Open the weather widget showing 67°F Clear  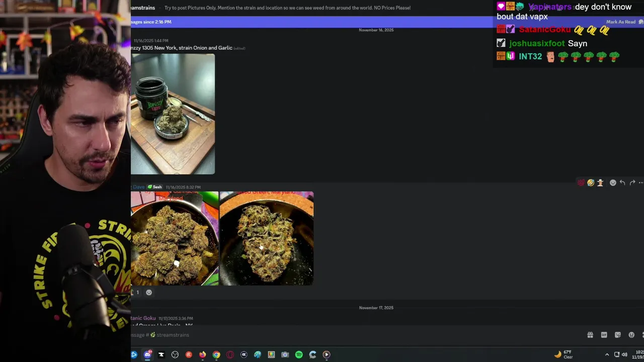tap(564, 354)
